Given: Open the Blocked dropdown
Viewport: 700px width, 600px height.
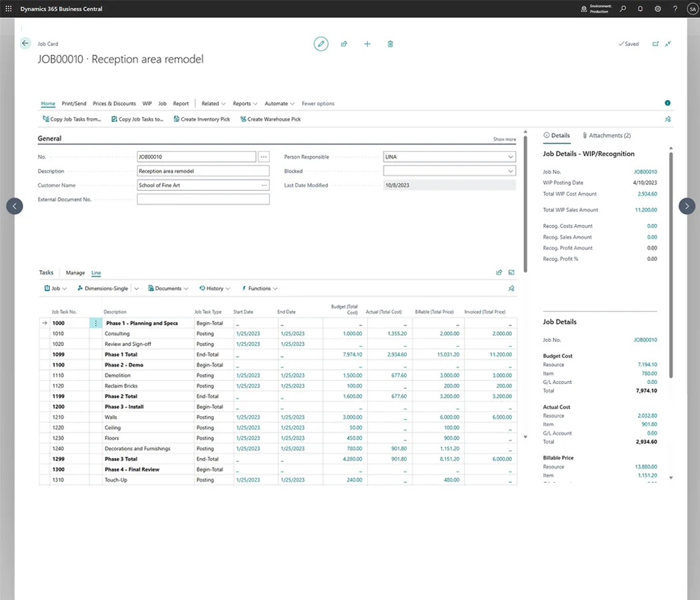Looking at the screenshot, I should coord(510,171).
